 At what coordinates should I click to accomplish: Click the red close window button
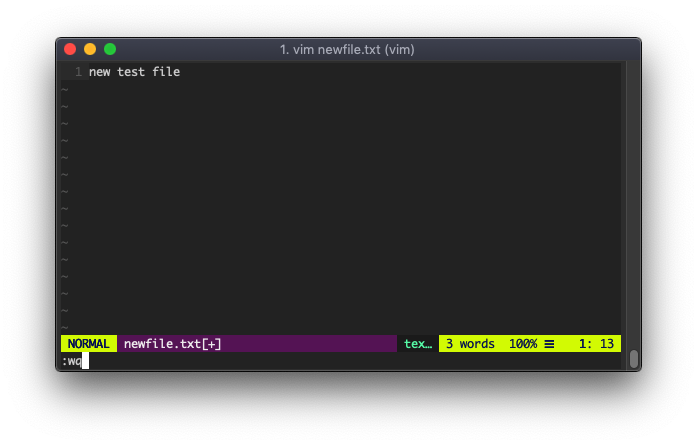pyautogui.click(x=70, y=49)
